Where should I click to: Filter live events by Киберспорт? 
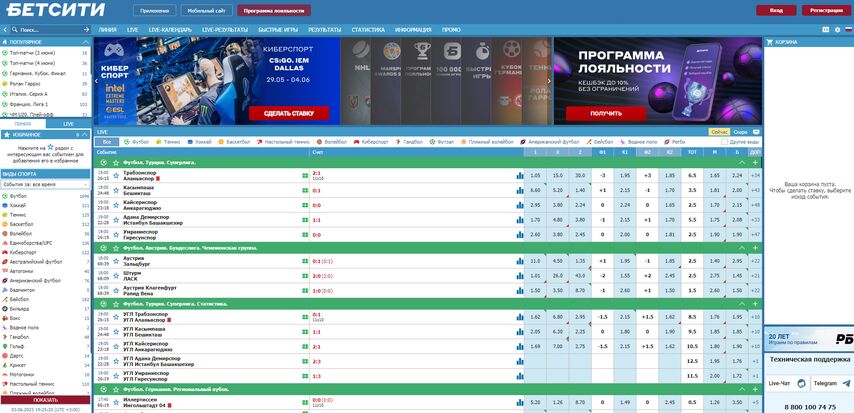[371, 142]
